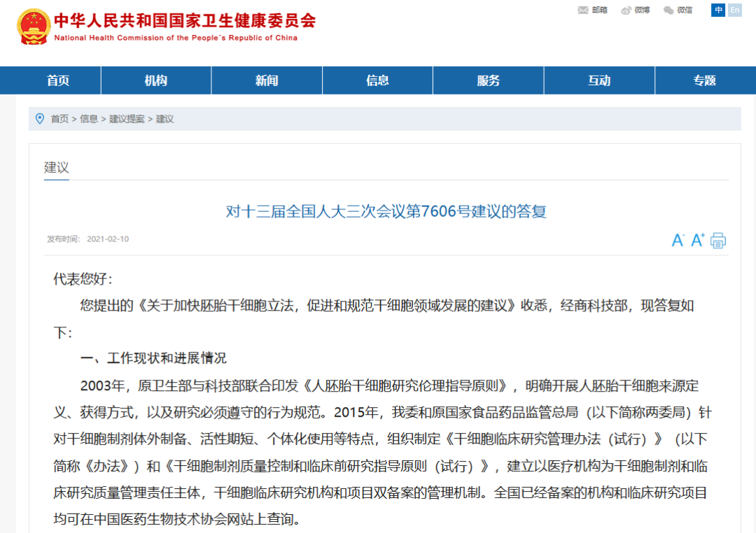Go to 首页 in the breadcrumb

59,119
